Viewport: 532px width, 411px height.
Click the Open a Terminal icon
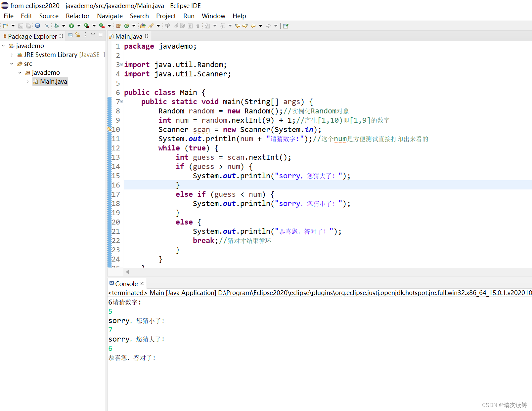[37, 26]
